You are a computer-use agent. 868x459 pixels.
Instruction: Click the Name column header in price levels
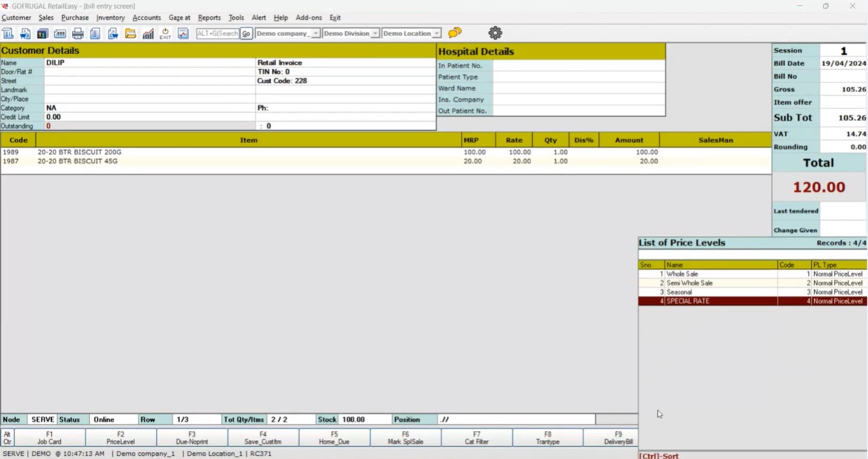coord(721,265)
